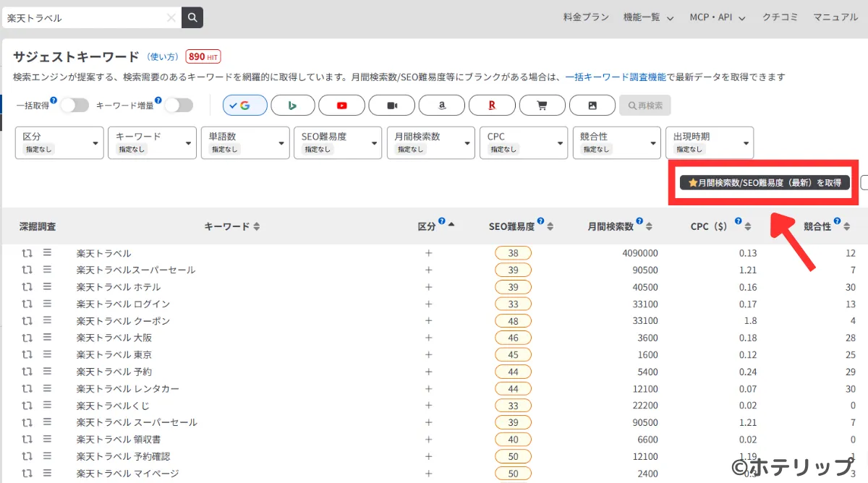The width and height of the screenshot is (868, 483).
Task: Click the 使い方 link
Action: 163,56
